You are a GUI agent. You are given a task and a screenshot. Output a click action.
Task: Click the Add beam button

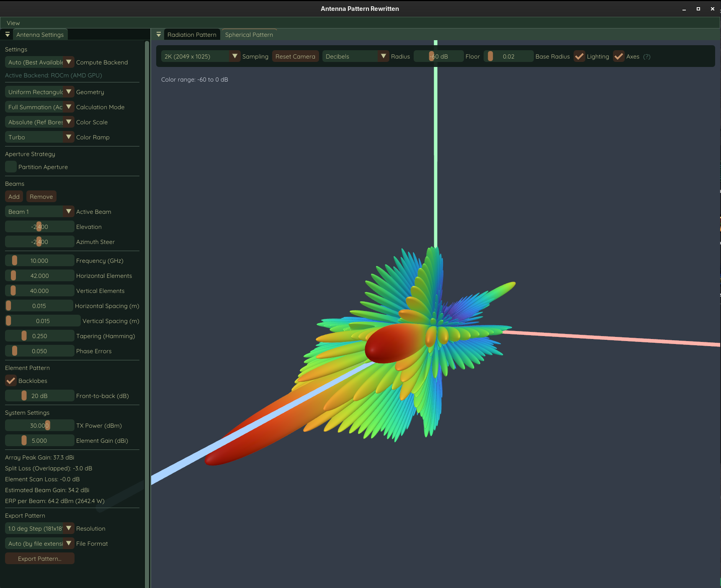pos(14,196)
